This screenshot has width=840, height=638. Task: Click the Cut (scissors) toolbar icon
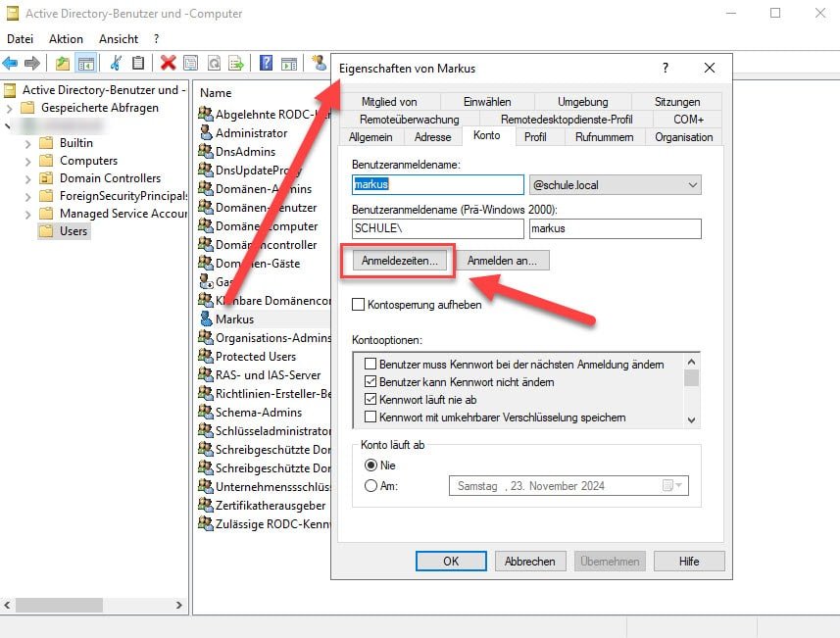114,62
